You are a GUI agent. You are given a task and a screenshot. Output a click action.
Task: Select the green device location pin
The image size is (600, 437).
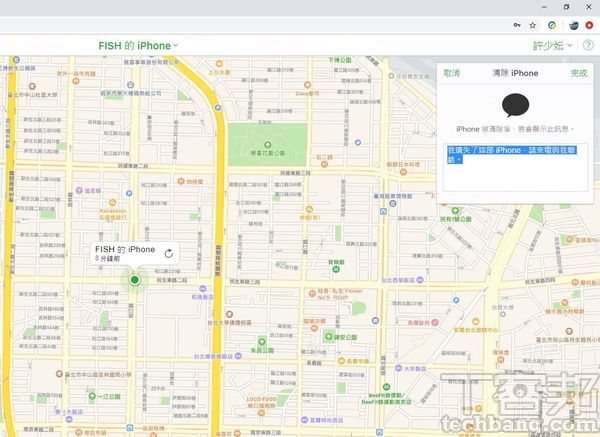pyautogui.click(x=134, y=280)
